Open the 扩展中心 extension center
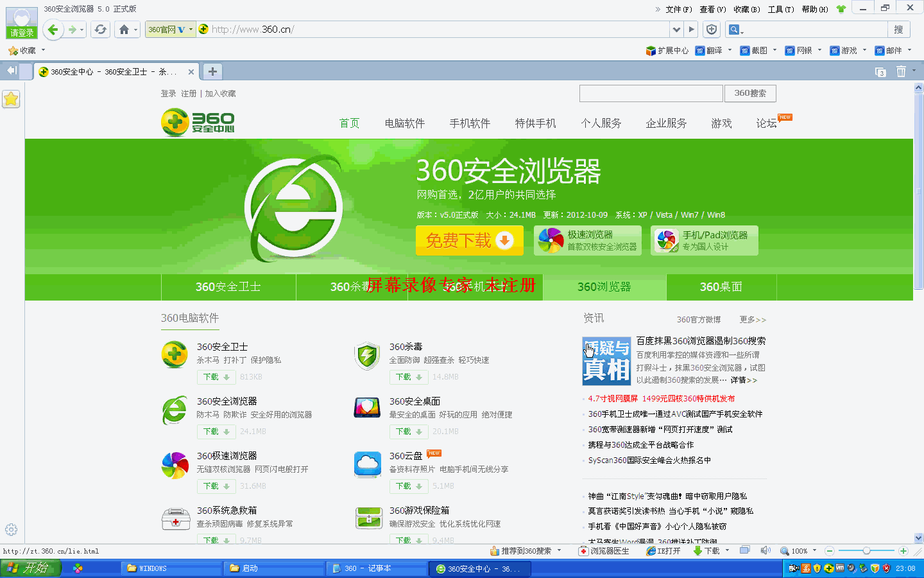Image resolution: width=924 pixels, height=578 pixels. [667, 50]
